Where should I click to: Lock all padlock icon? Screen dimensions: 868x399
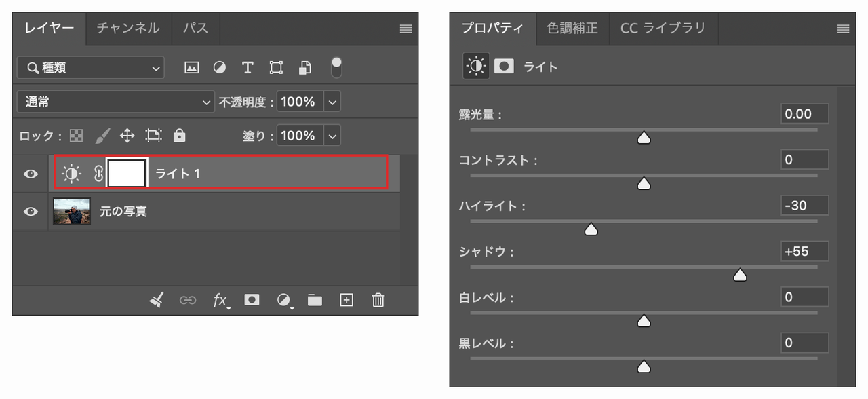click(x=179, y=136)
